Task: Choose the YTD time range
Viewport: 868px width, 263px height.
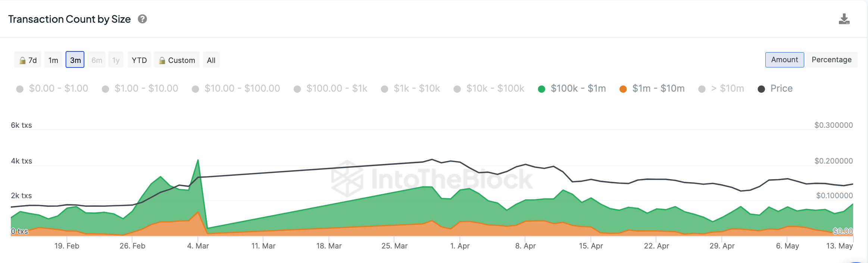Action: tap(139, 60)
